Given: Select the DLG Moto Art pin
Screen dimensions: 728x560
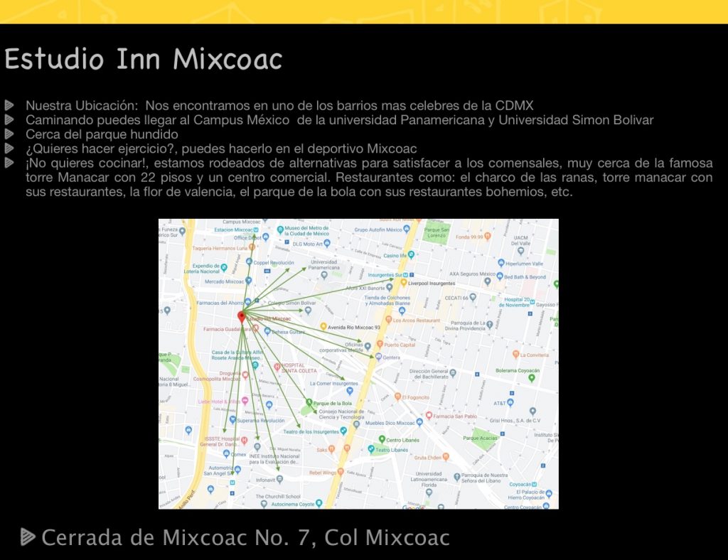Looking at the screenshot, I should pyautogui.click(x=327, y=243).
